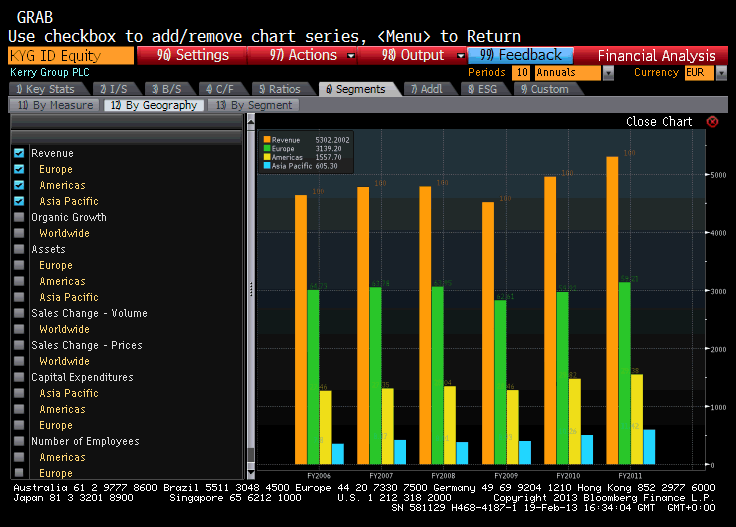The height and width of the screenshot is (527, 736).
Task: Select the By Segment sub-tab
Action: pyautogui.click(x=253, y=105)
